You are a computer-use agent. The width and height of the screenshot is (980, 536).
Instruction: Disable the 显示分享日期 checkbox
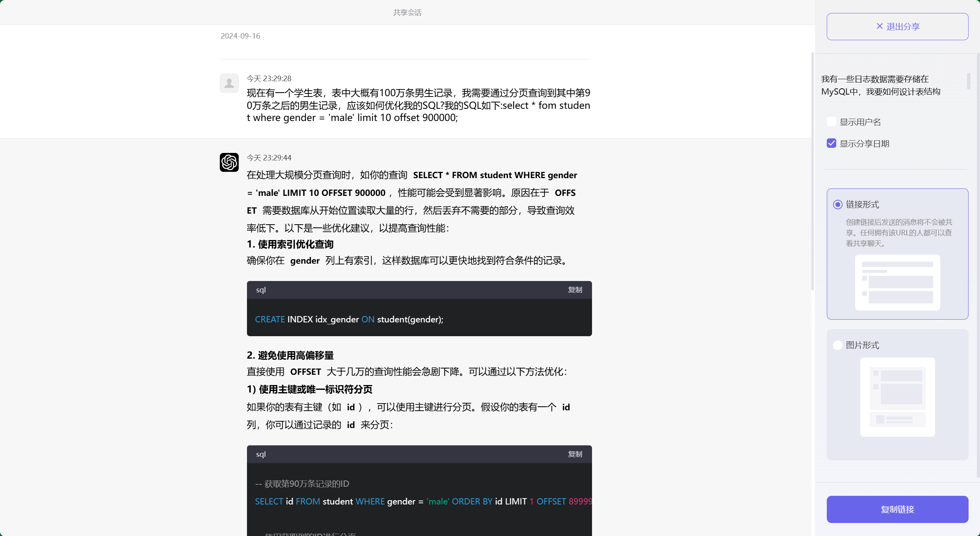tap(832, 143)
